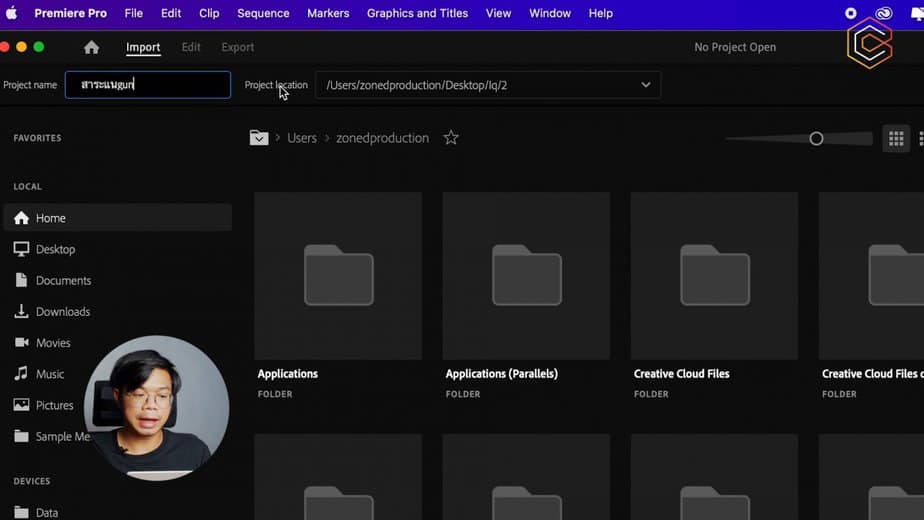Open the Apple menu
Screen dimensions: 924x520
point(11,13)
